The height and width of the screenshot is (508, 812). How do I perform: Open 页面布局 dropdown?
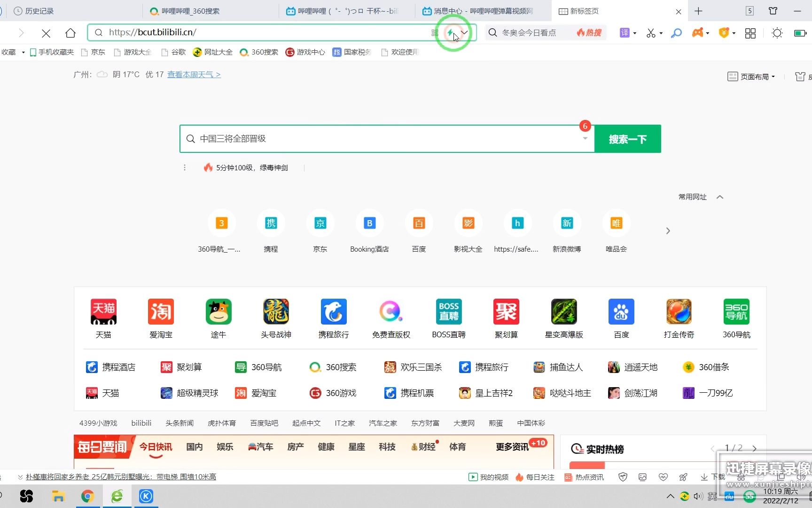751,77
